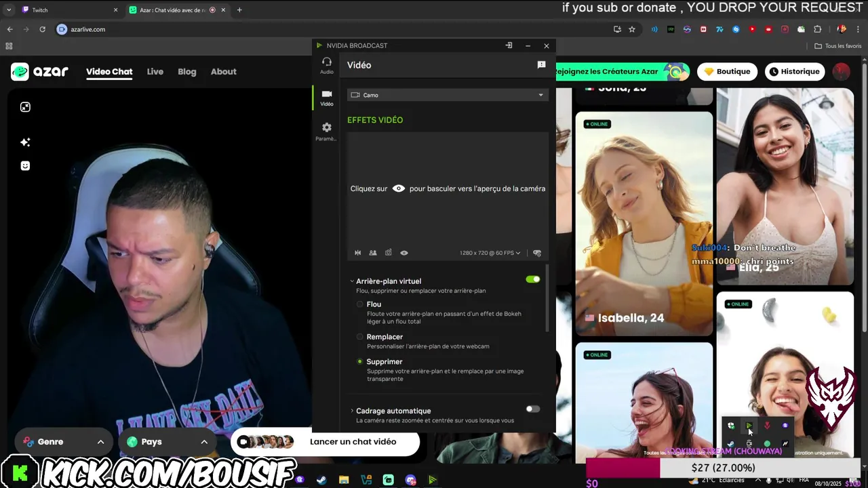Screen dimensions: 868x488
Task: Open the Blog tab on Azar
Action: coord(187,72)
